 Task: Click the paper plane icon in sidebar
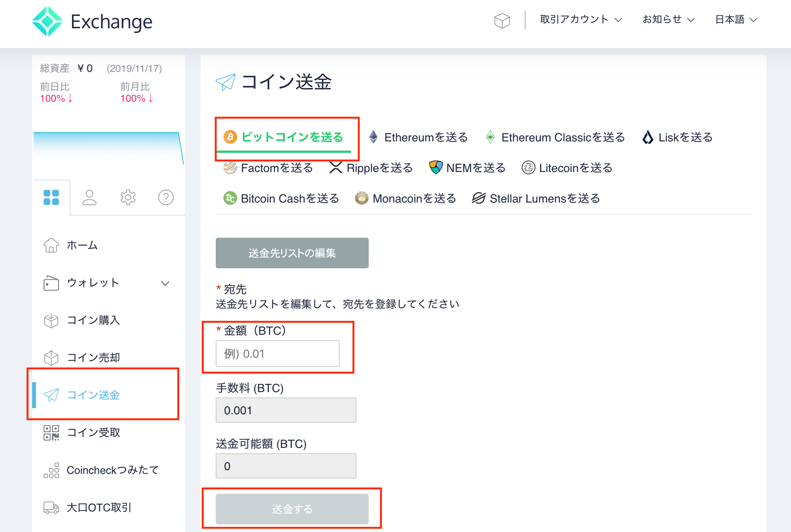pos(51,395)
